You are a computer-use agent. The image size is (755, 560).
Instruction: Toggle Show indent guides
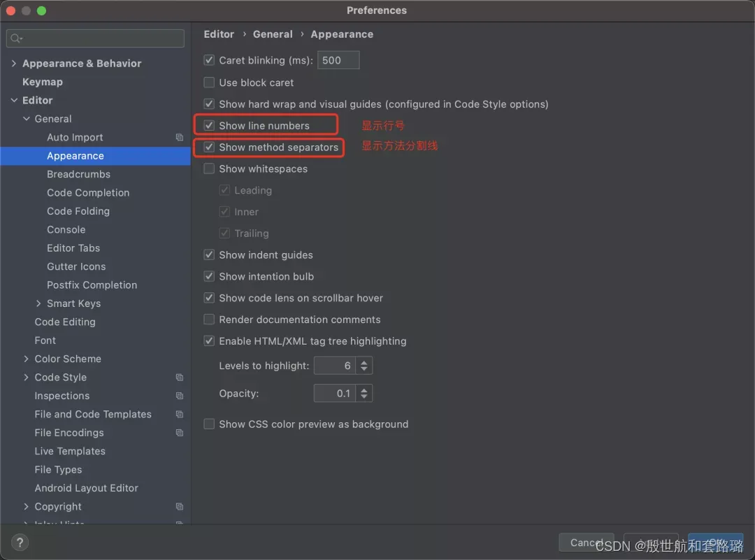coord(209,254)
